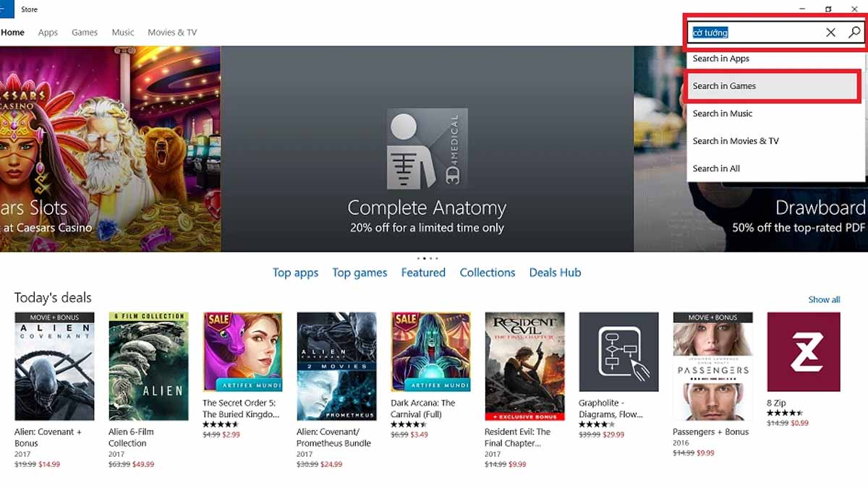The width and height of the screenshot is (868, 488).
Task: Clear the search box with the X icon
Action: pyautogui.click(x=830, y=32)
